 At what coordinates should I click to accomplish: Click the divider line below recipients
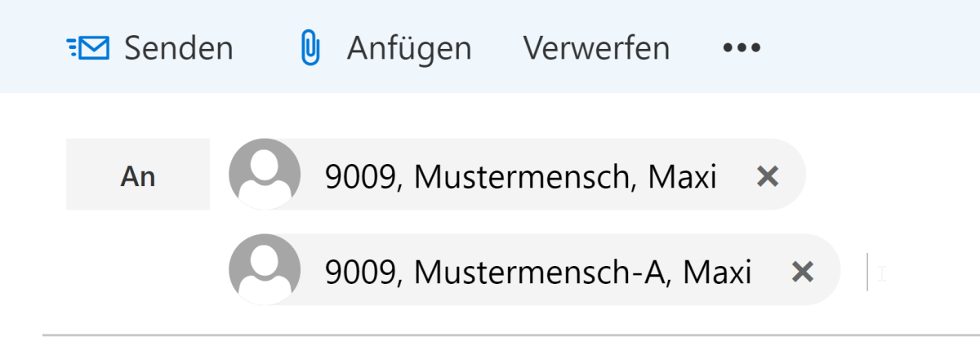511,335
